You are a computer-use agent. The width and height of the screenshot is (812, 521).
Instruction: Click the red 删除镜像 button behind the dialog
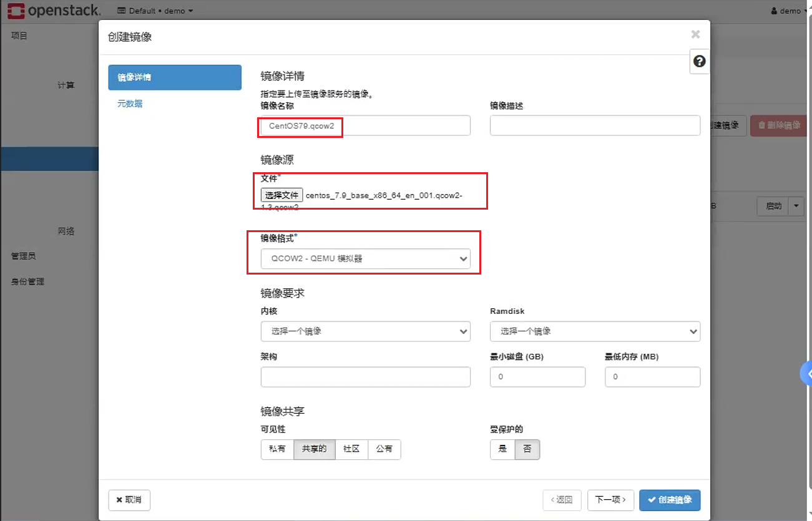pos(778,125)
